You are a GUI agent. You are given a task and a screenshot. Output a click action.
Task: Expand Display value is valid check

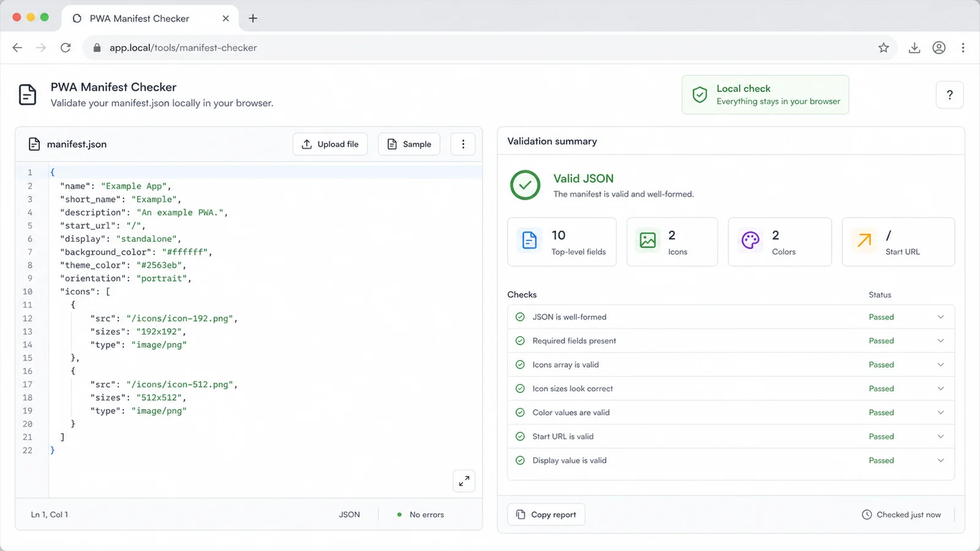pos(941,460)
